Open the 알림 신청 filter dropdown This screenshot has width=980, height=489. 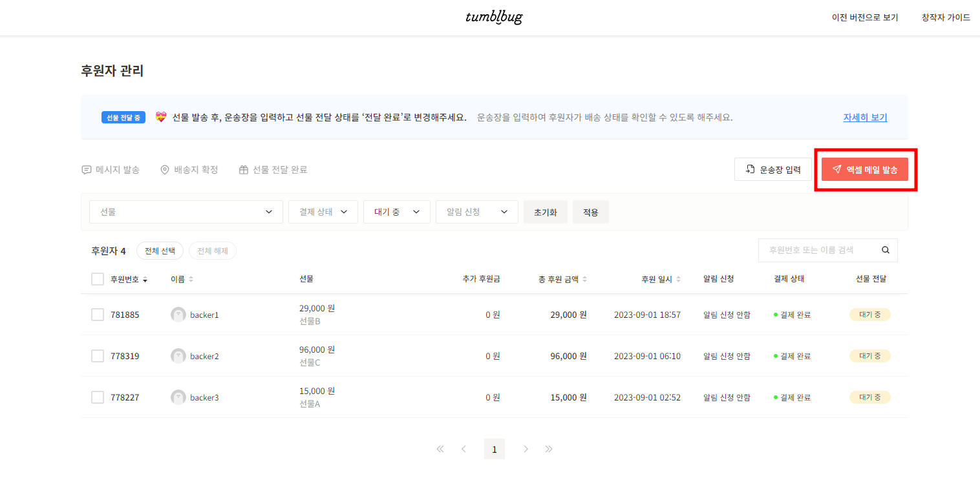(477, 212)
